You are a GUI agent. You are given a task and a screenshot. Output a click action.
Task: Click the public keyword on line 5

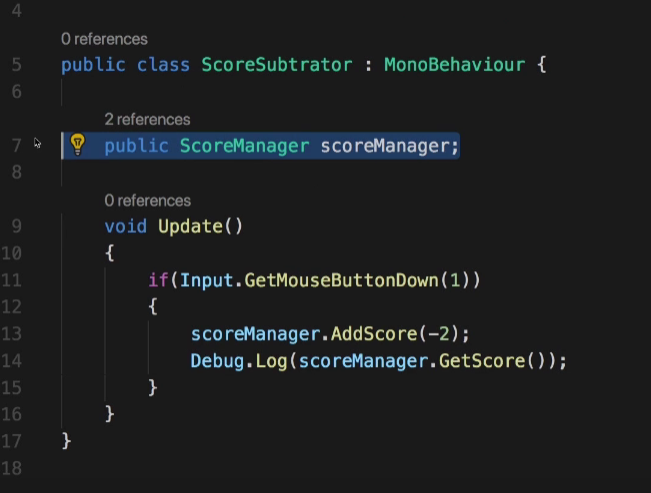[x=93, y=65]
